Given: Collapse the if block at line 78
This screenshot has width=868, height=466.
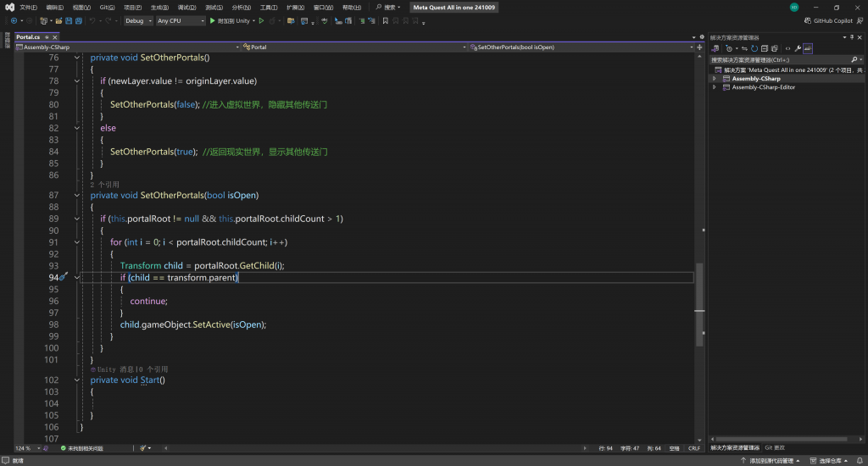Looking at the screenshot, I should click(77, 80).
